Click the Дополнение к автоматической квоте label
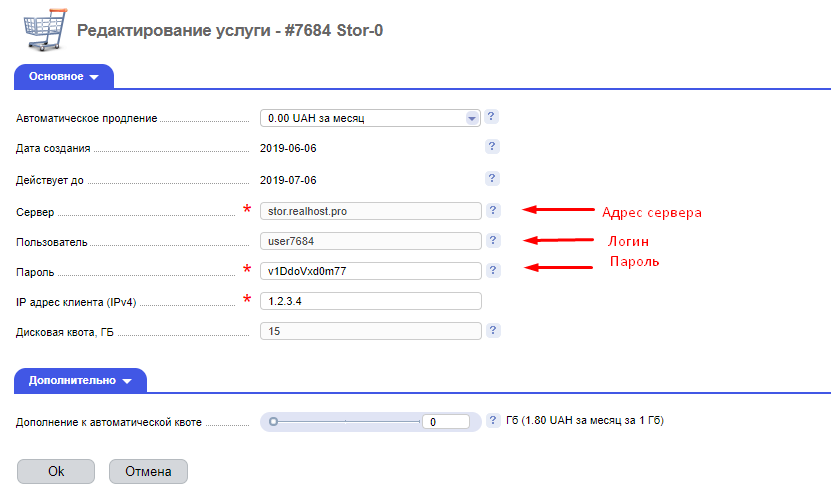The image size is (831, 501). point(109,423)
